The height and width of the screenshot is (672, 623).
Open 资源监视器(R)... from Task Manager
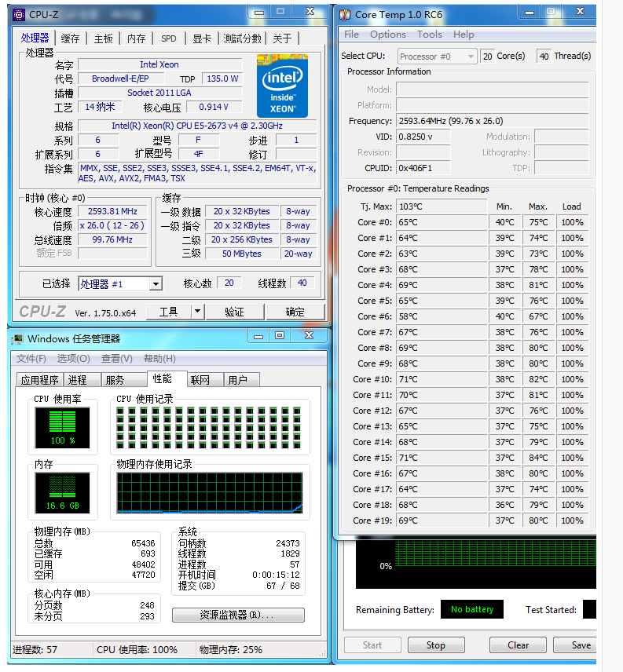[x=238, y=615]
